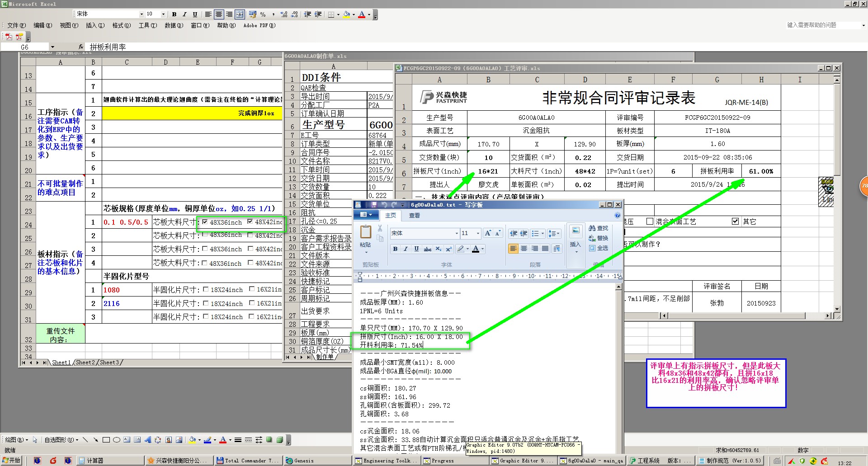
Task: Expand the Name Box dropdown arrow
Action: coord(52,47)
